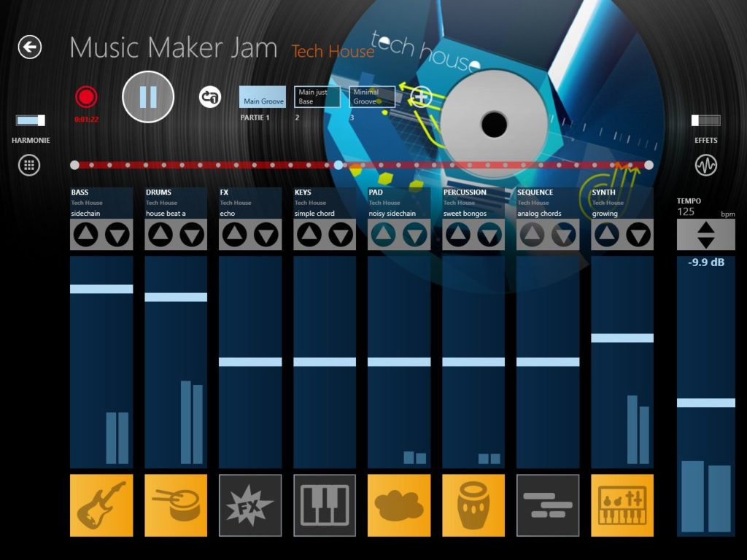The image size is (747, 560).
Task: Select previous PERCUSSION loop with up arrow
Action: coord(458,235)
